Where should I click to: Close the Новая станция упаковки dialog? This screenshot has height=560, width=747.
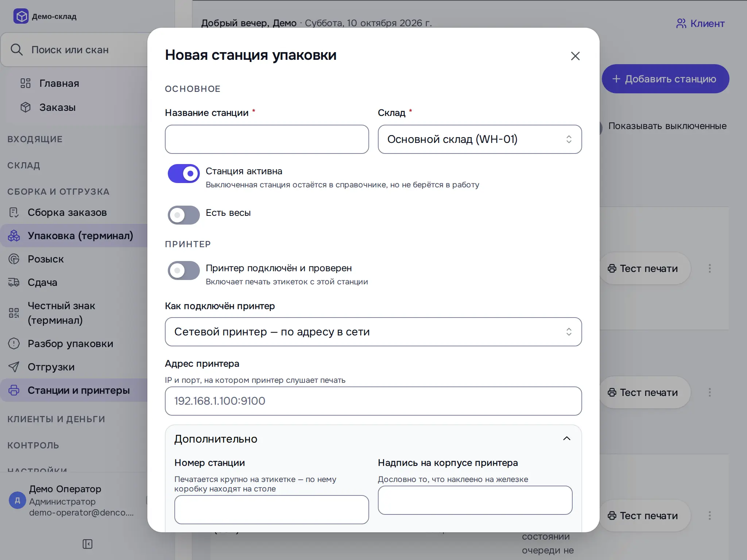tap(575, 56)
